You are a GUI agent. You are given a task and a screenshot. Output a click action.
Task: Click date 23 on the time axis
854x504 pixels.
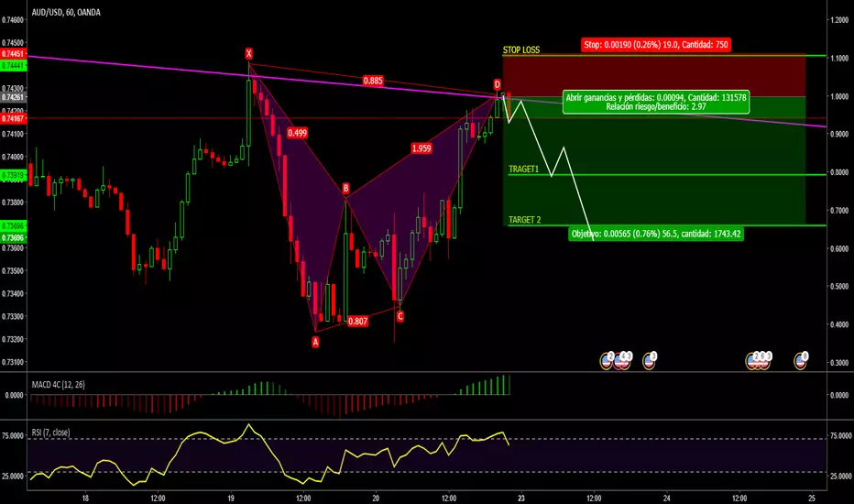pos(521,498)
